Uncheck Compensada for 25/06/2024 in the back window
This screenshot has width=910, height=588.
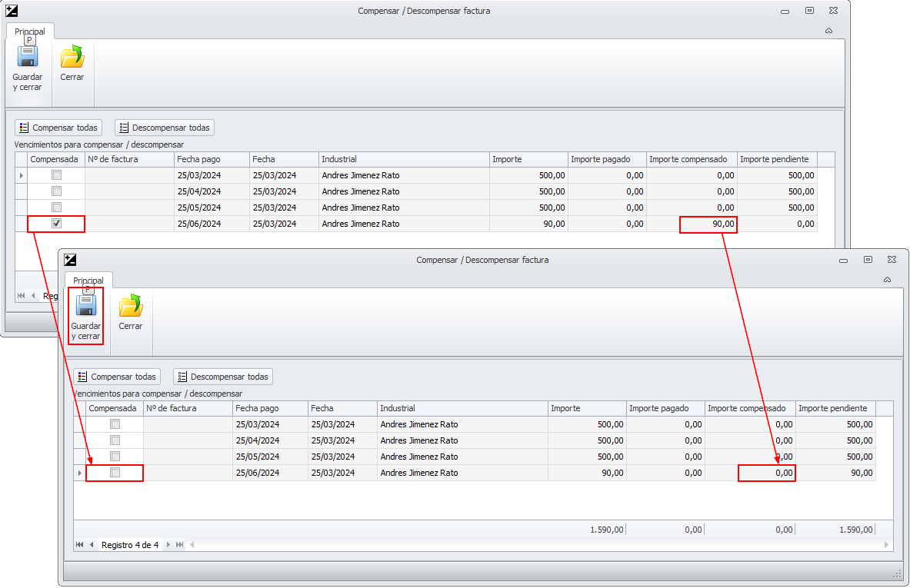(56, 224)
